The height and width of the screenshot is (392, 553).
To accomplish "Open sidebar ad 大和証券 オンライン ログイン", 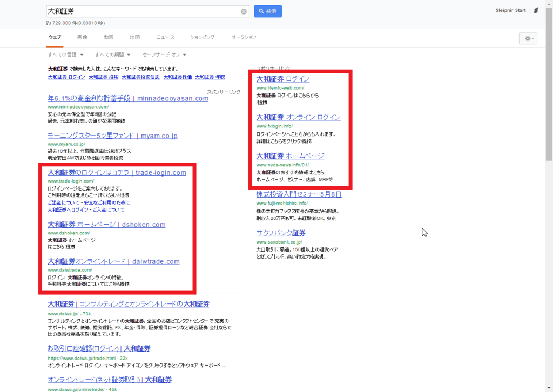I will coord(298,117).
